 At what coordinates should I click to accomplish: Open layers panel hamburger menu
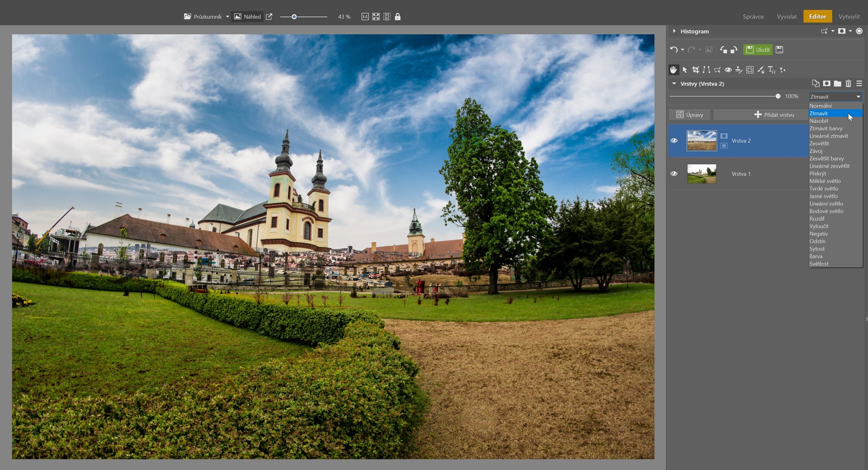(x=859, y=83)
